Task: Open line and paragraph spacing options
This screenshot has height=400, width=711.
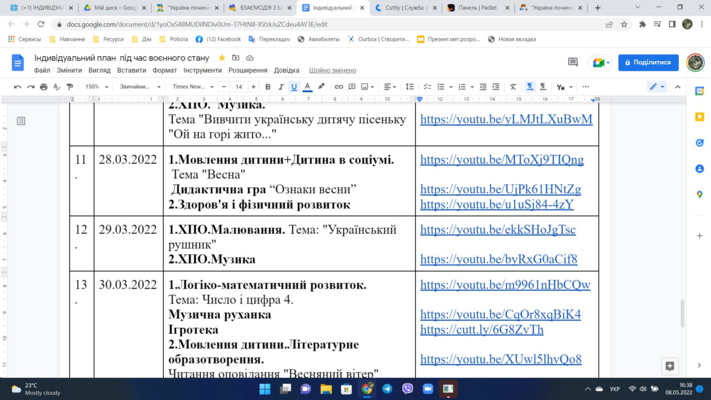Action: click(409, 87)
